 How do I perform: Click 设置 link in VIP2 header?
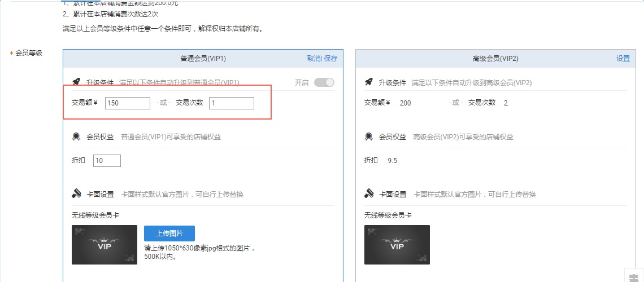tap(623, 59)
